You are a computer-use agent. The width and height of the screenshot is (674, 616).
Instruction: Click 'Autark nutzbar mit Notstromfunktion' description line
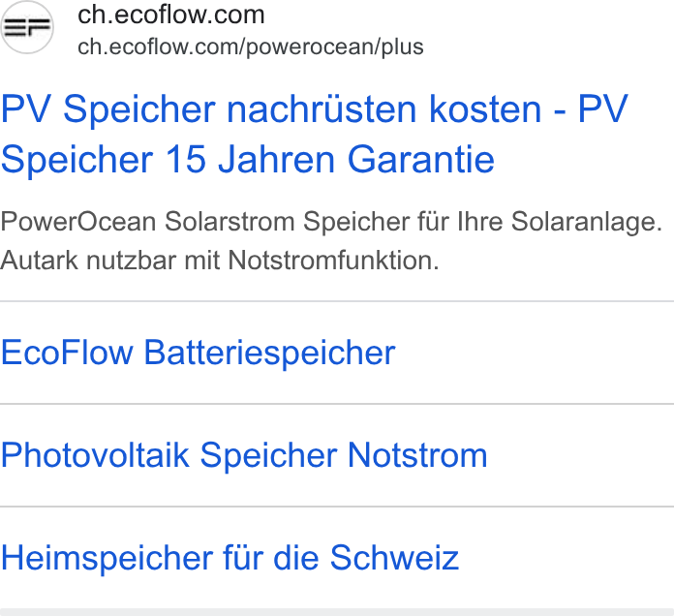click(x=220, y=261)
